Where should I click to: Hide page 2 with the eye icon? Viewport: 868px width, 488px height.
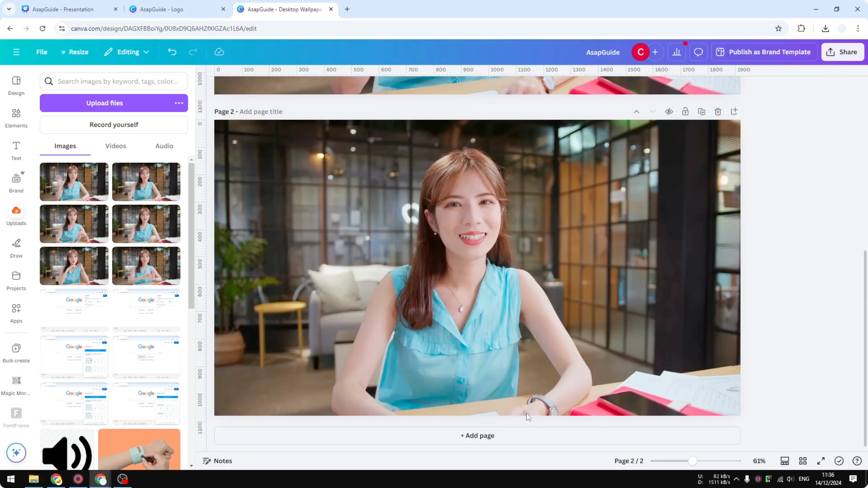point(669,112)
